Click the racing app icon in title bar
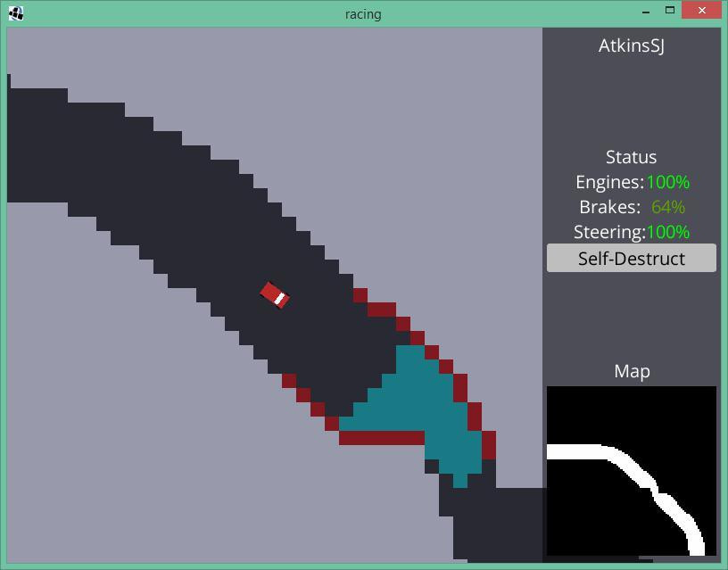 click(x=16, y=13)
